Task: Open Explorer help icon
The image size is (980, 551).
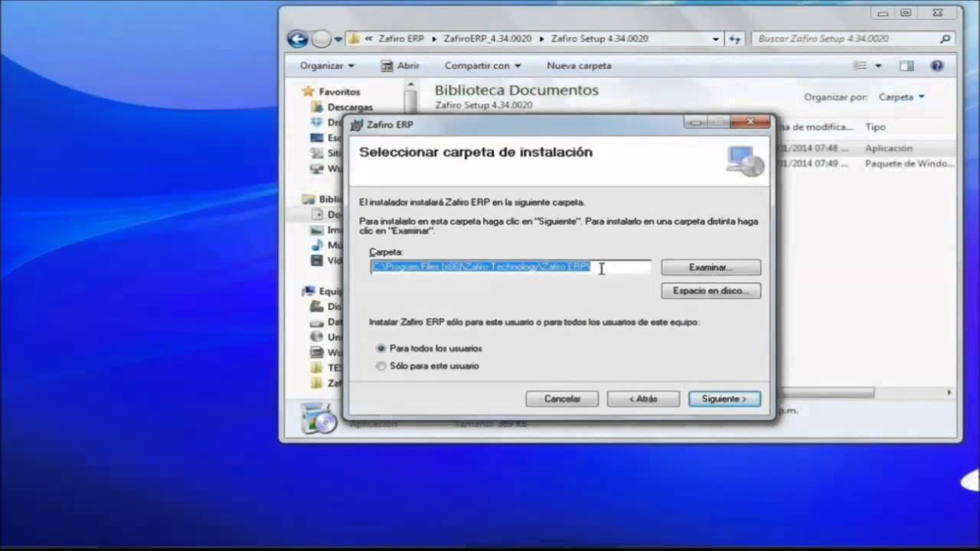Action: coord(937,66)
